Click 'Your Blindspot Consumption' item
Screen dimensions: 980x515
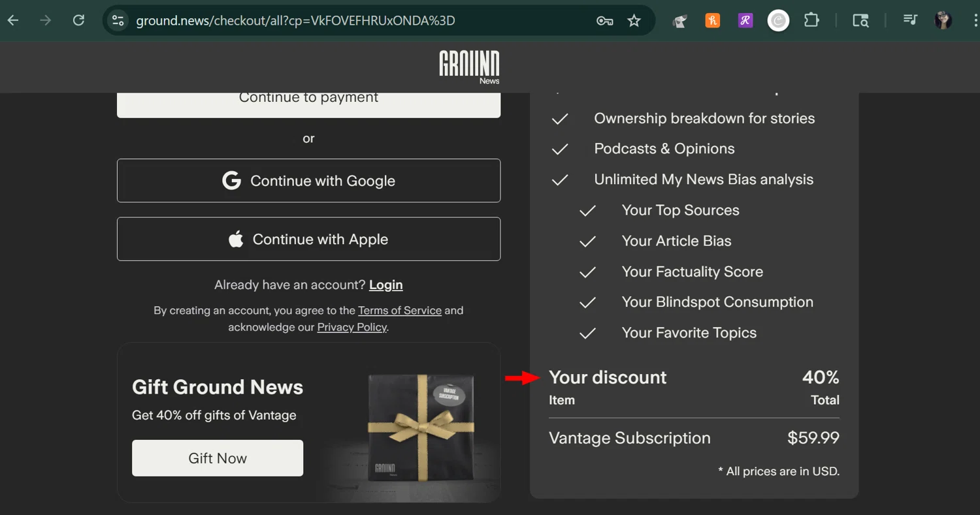(717, 302)
